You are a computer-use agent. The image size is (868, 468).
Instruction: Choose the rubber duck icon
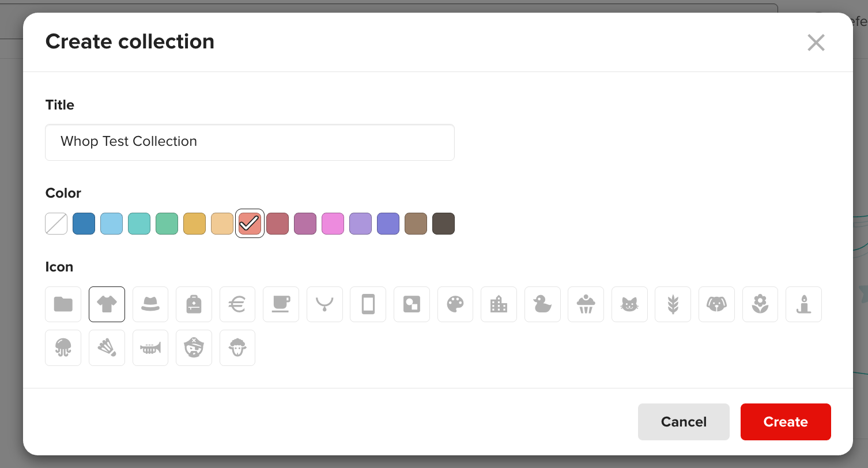542,304
